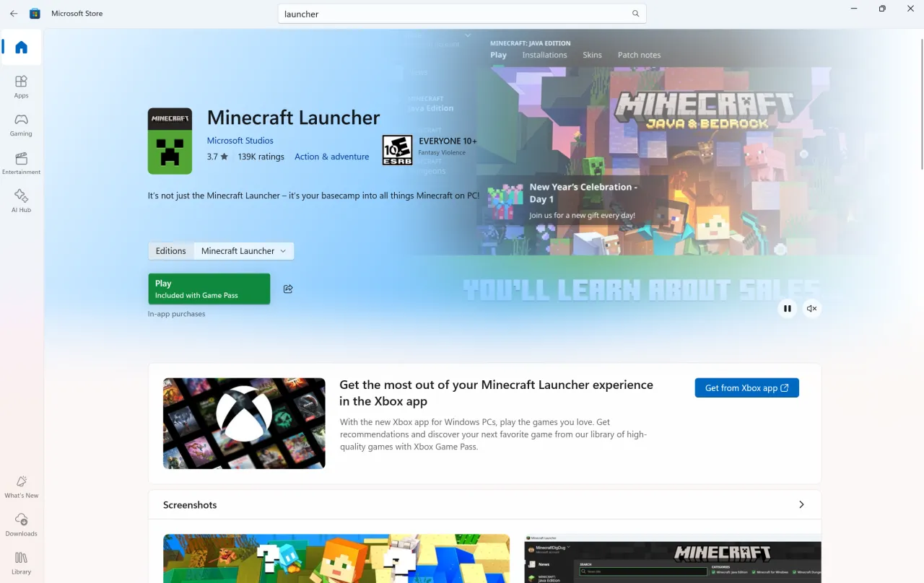This screenshot has width=924, height=583.
Task: Share Minecraft Launcher via the share icon
Action: [288, 289]
